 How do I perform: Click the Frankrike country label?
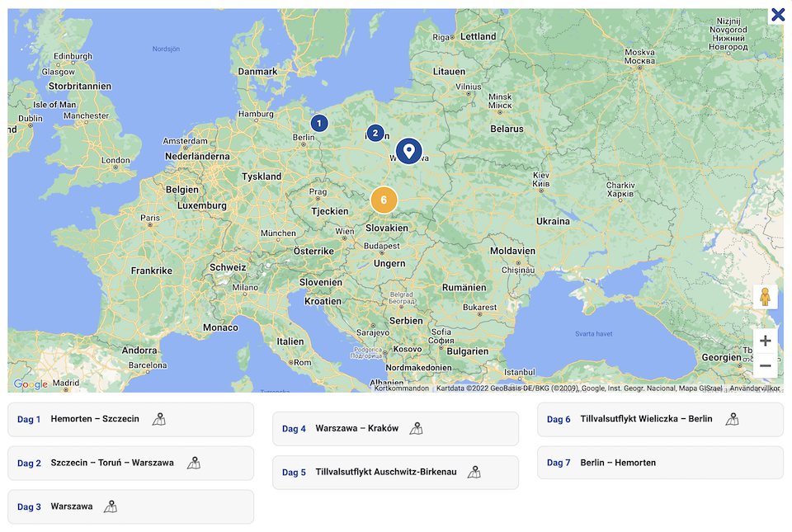[x=152, y=271]
